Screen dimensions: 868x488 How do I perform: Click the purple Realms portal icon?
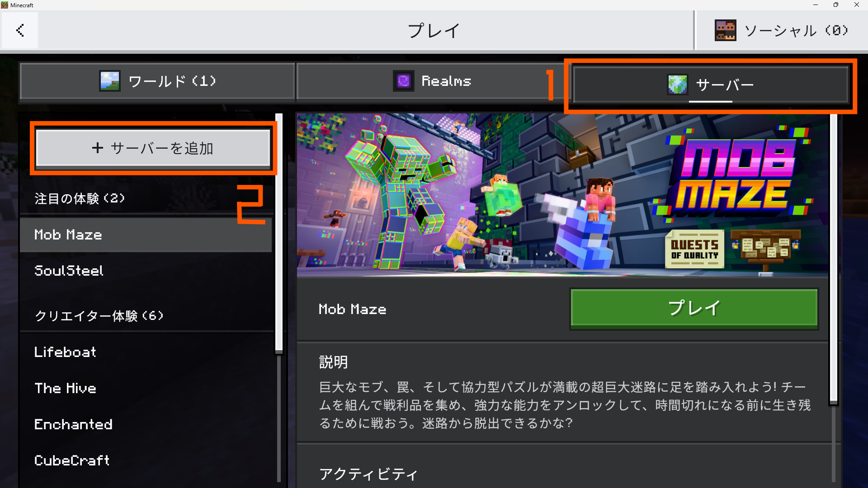pyautogui.click(x=403, y=81)
